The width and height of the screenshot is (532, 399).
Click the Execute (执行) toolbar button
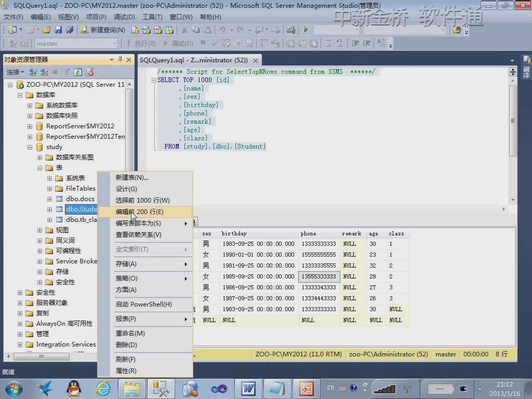[x=141, y=44]
